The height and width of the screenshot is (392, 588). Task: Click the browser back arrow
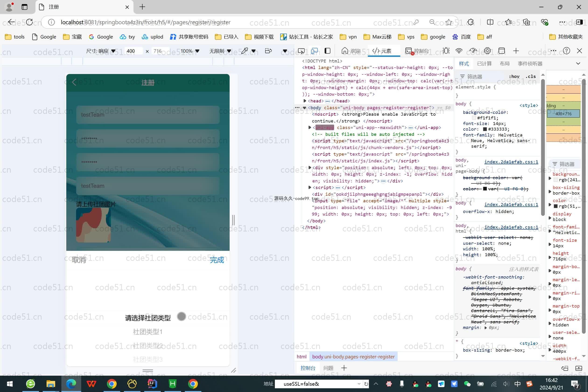11,22
